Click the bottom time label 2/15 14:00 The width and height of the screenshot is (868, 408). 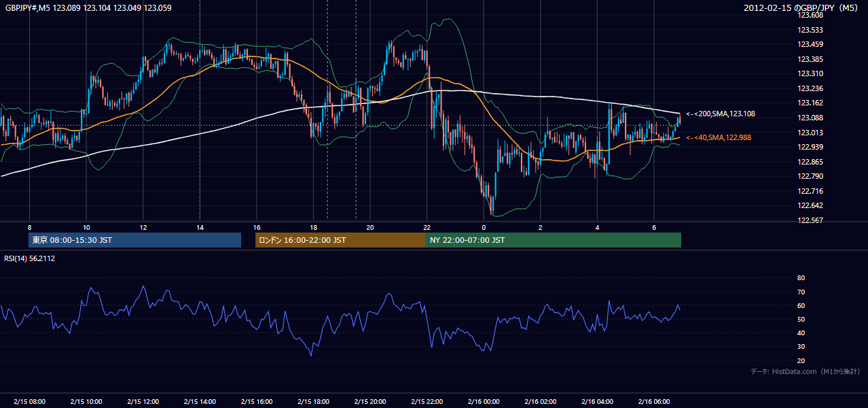[200, 401]
